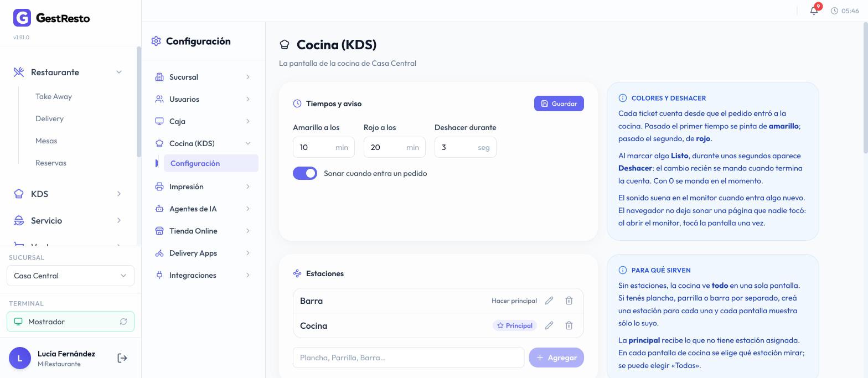Image resolution: width=868 pixels, height=378 pixels.
Task: Click the Delivery Apps bike icon
Action: coord(159,253)
